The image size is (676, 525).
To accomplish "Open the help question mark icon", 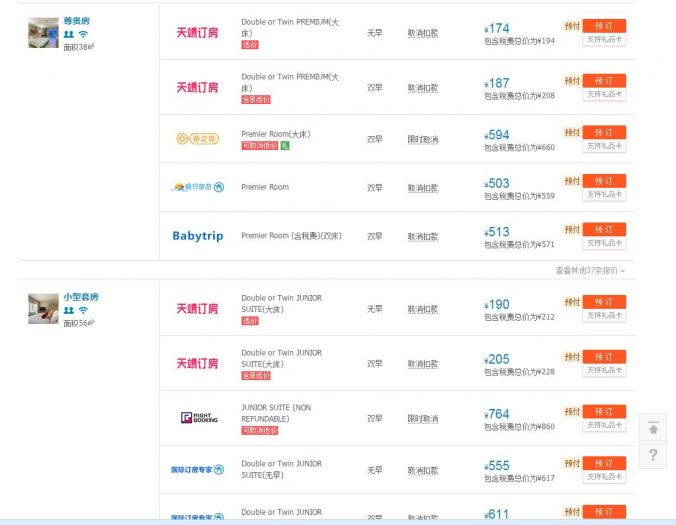I will pos(653,455).
